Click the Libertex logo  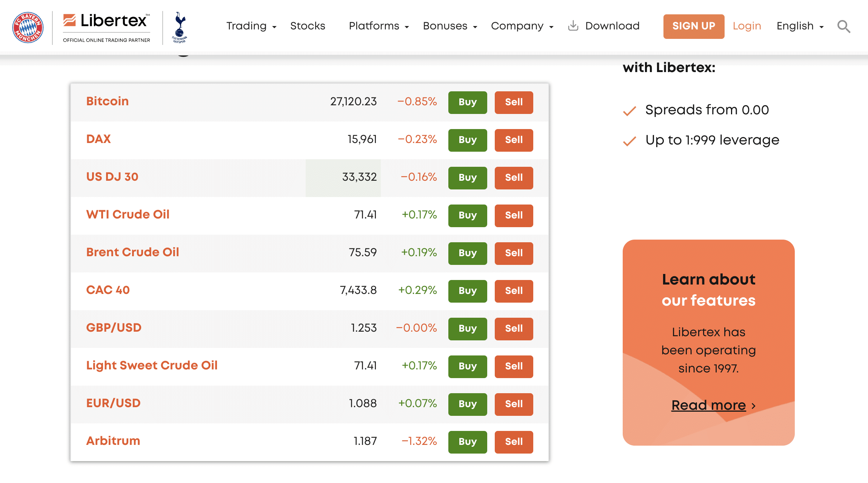pos(106,28)
